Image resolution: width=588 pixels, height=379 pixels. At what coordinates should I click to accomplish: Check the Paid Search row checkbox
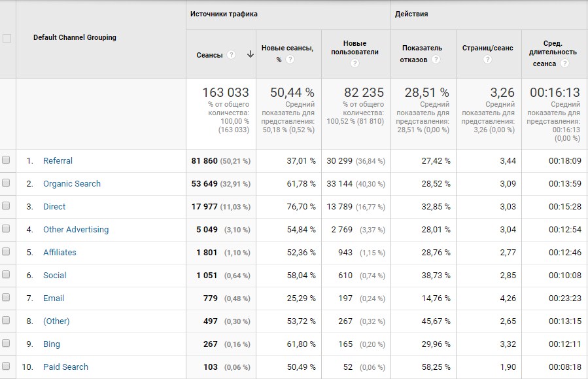tap(6, 367)
